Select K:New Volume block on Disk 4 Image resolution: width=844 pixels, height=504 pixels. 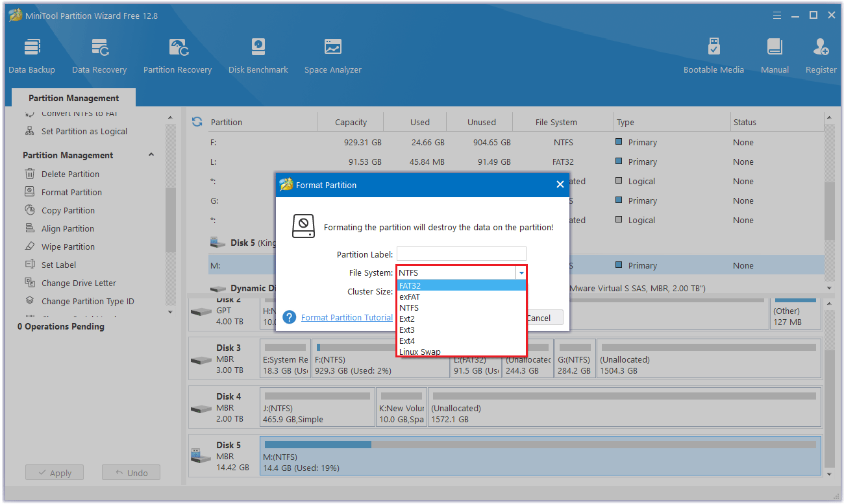[x=401, y=407]
